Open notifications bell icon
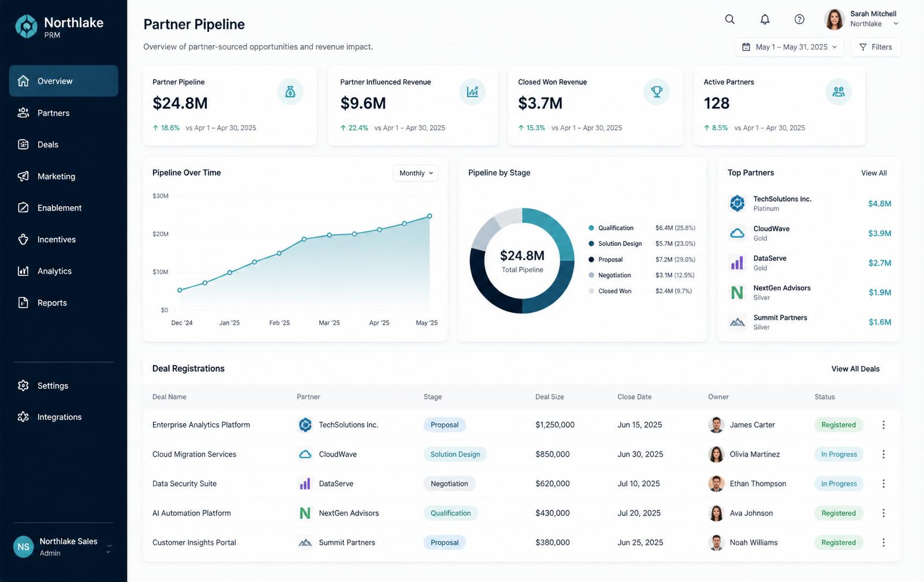The image size is (924, 582). pos(765,19)
